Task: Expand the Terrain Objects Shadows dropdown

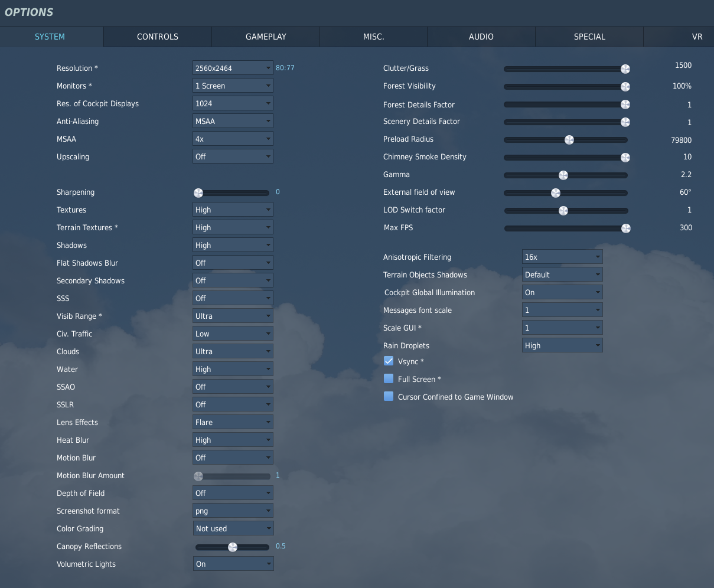Action: pos(562,275)
